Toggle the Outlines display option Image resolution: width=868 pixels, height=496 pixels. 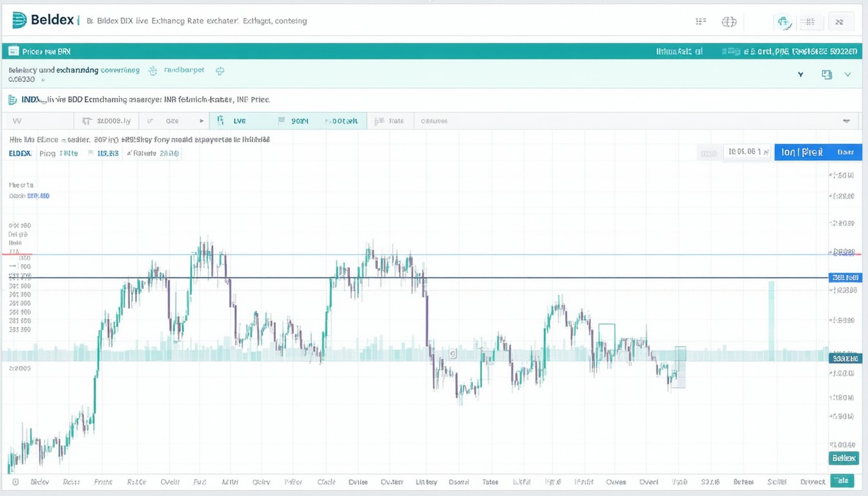click(x=434, y=121)
